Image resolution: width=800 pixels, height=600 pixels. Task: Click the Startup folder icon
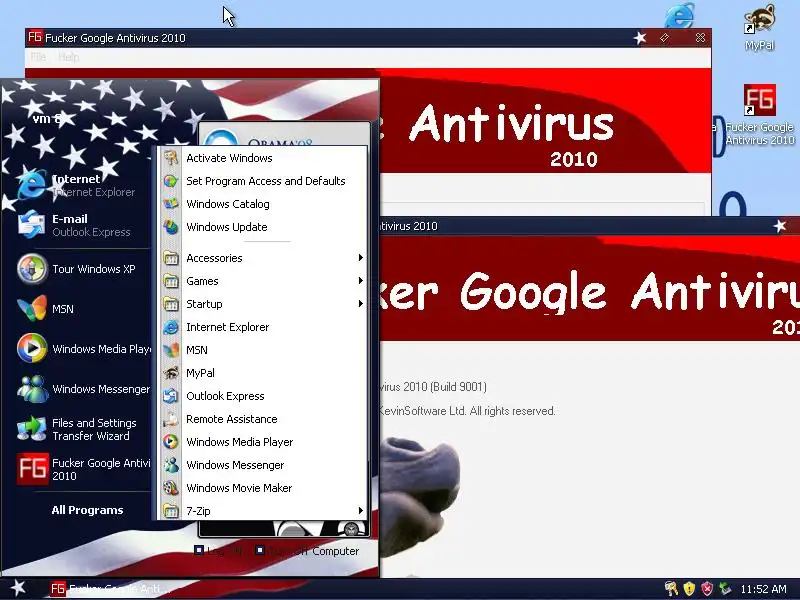coord(171,304)
